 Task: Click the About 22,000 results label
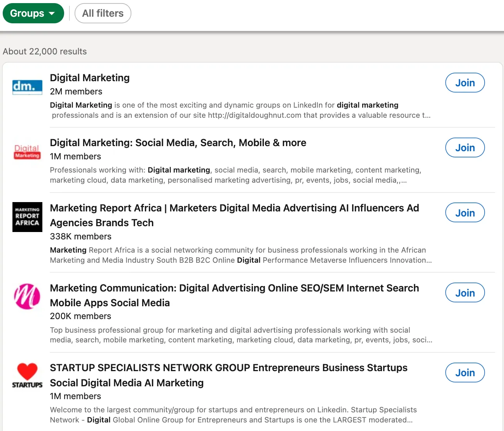[45, 51]
